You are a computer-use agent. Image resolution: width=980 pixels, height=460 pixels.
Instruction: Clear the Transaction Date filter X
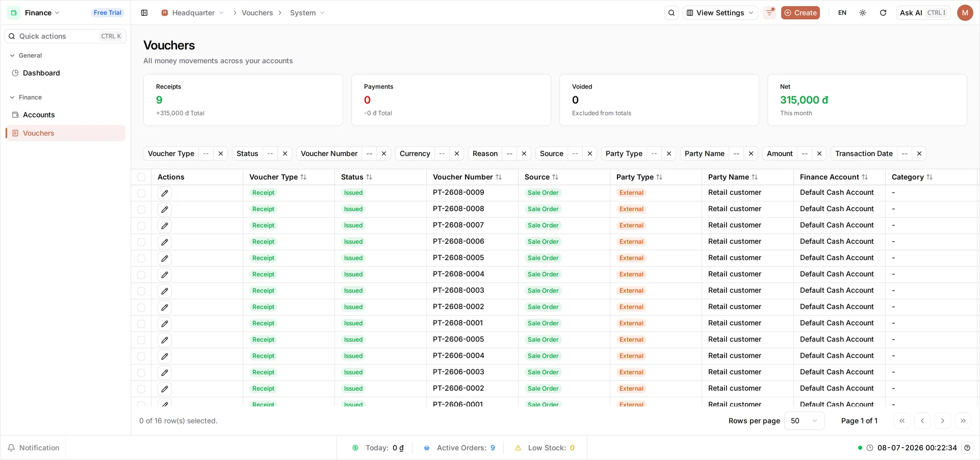pos(919,154)
